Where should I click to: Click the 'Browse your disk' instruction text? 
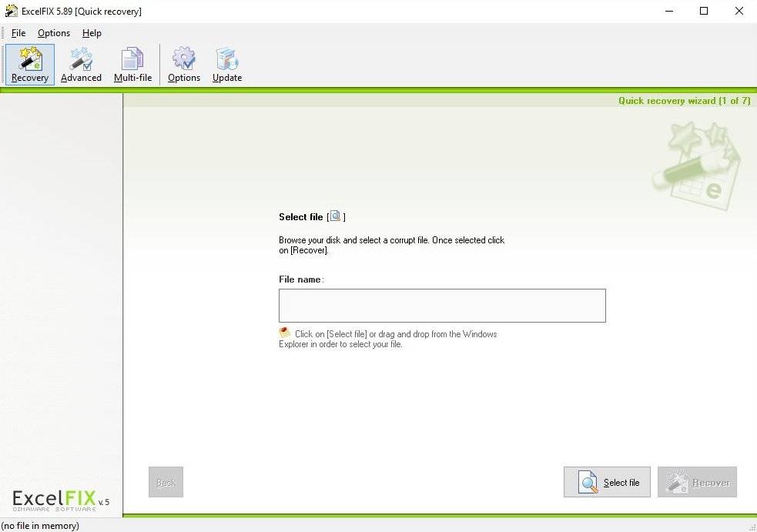coord(391,245)
